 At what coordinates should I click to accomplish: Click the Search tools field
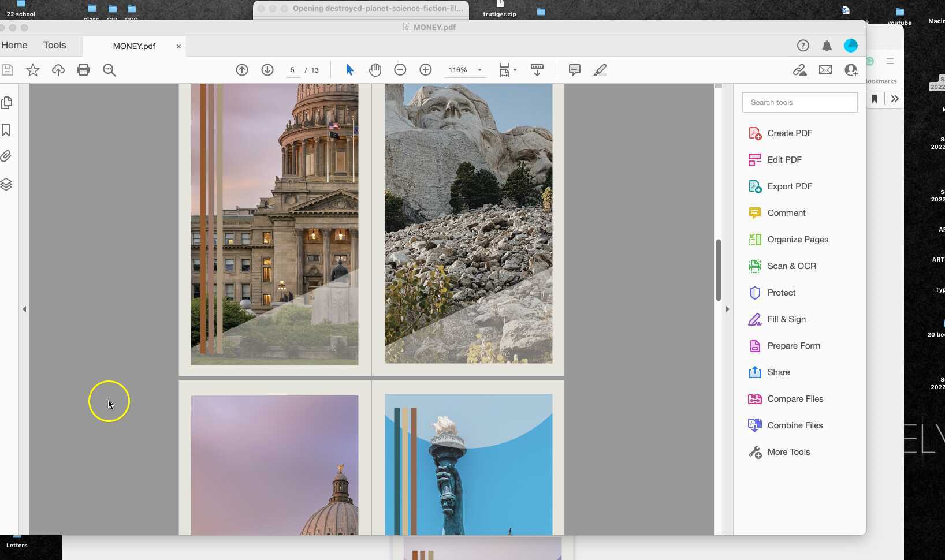[799, 103]
